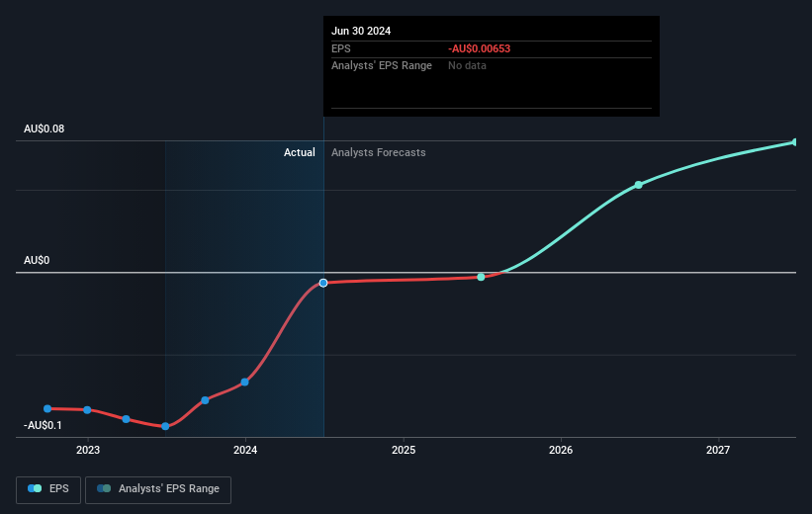Click the Jun 30 2024 tooltip date
The image size is (812, 514).
point(361,31)
